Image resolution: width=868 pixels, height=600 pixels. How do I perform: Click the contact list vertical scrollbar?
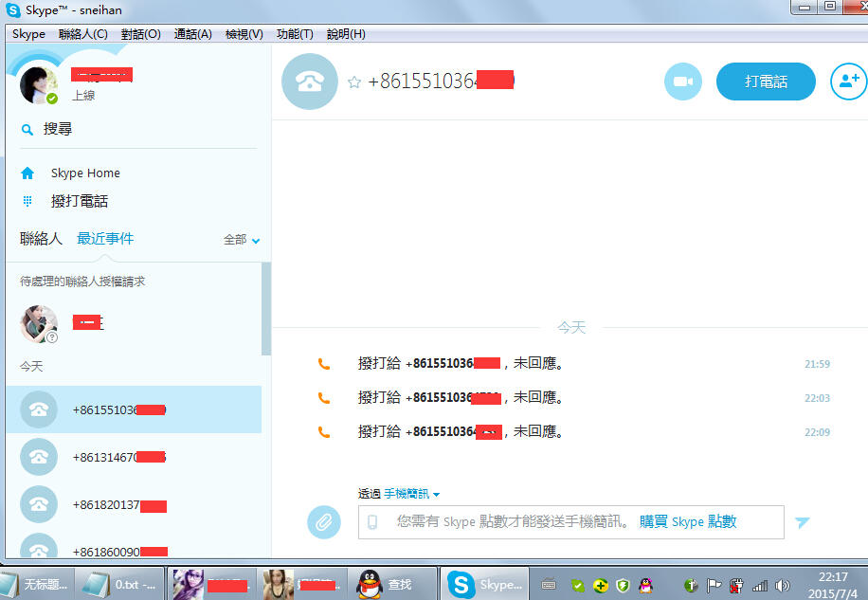pyautogui.click(x=265, y=309)
